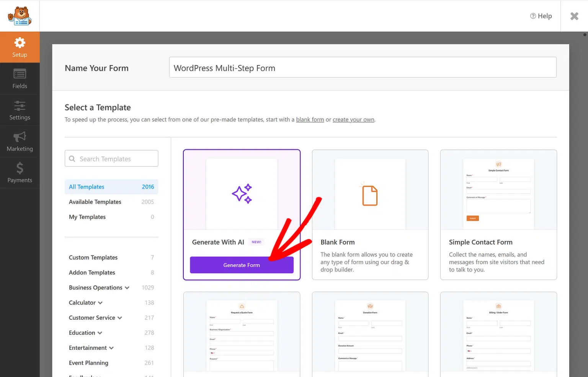Open the Payments dollar panel

[x=20, y=173]
